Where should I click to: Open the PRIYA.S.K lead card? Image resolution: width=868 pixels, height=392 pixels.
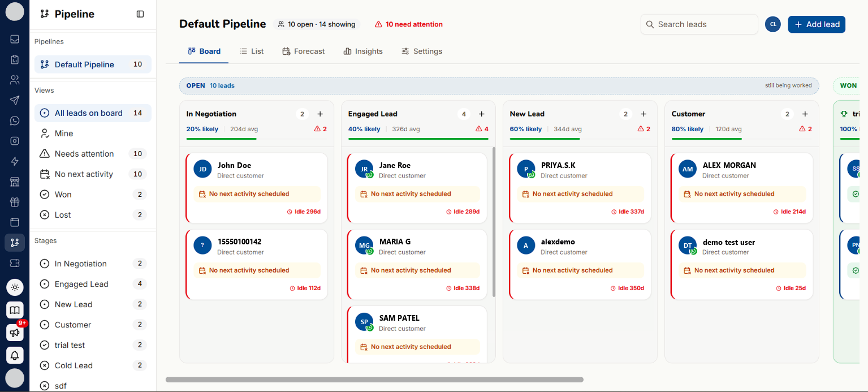pyautogui.click(x=580, y=188)
